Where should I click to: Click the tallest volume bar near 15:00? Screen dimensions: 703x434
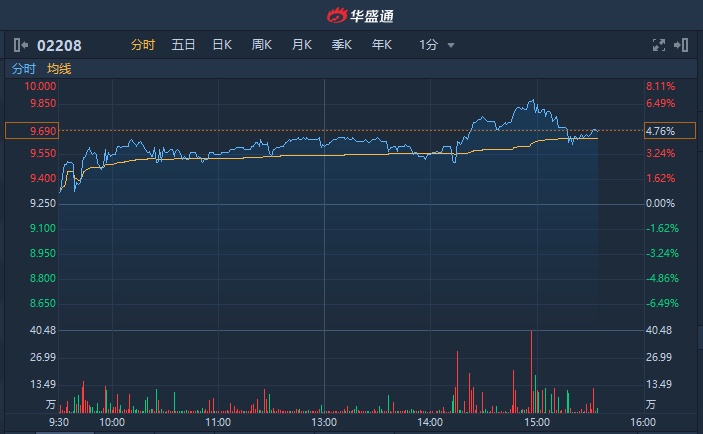531,370
